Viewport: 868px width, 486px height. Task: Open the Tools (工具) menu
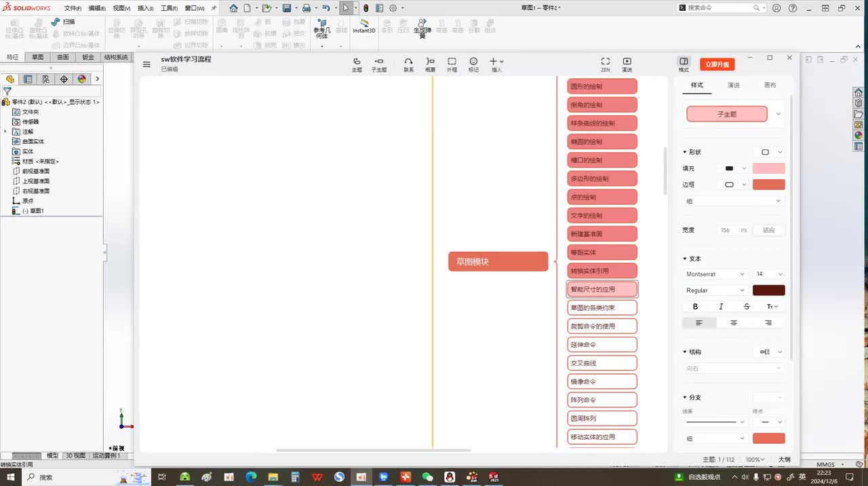(x=169, y=8)
